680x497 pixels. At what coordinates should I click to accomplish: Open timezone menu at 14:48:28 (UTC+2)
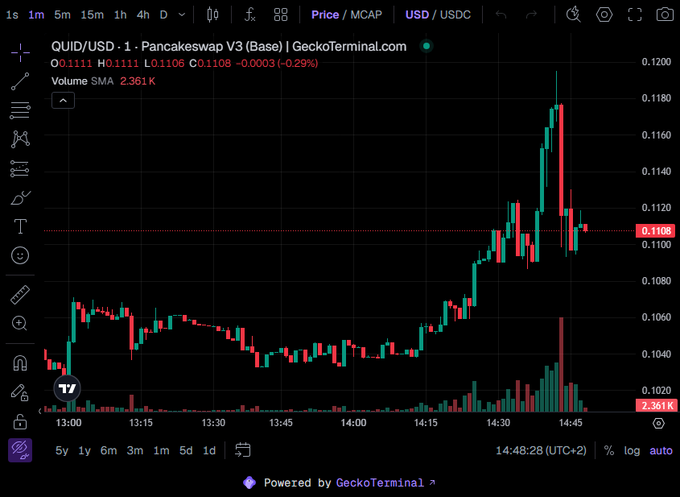541,451
